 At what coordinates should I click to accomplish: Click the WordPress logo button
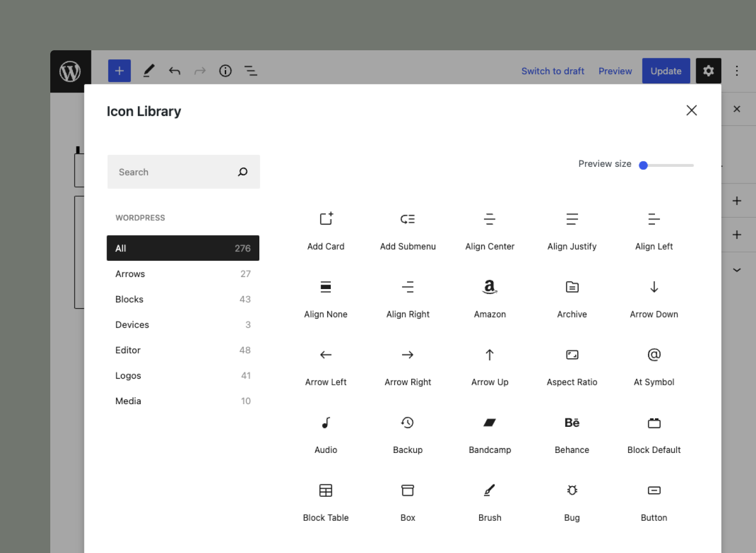70,71
